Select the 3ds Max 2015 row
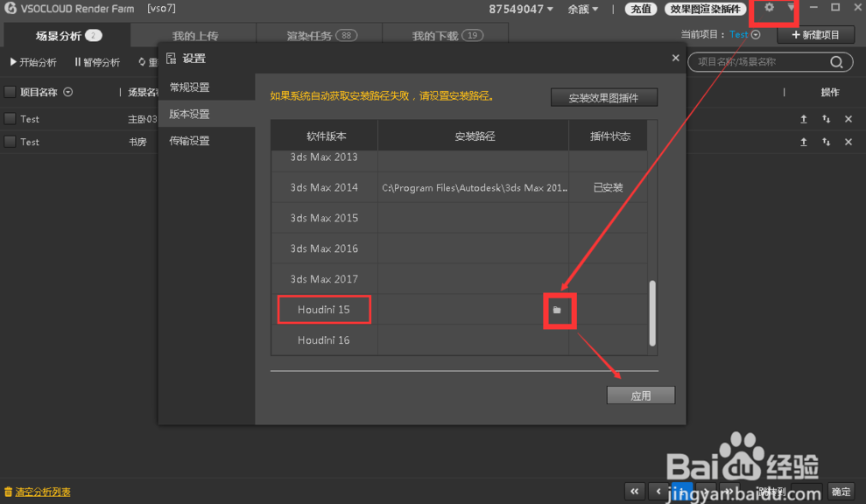 click(x=459, y=218)
